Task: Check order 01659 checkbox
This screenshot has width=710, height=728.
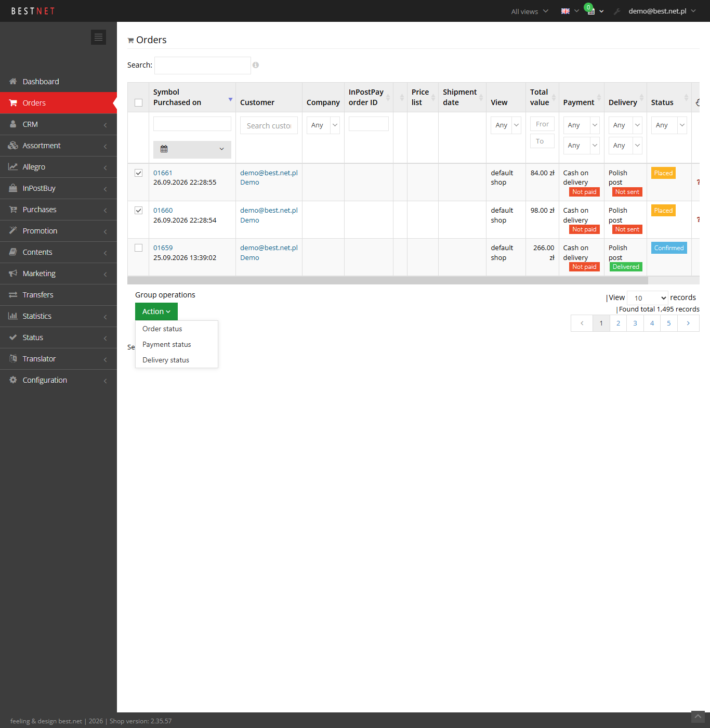Action: [138, 248]
